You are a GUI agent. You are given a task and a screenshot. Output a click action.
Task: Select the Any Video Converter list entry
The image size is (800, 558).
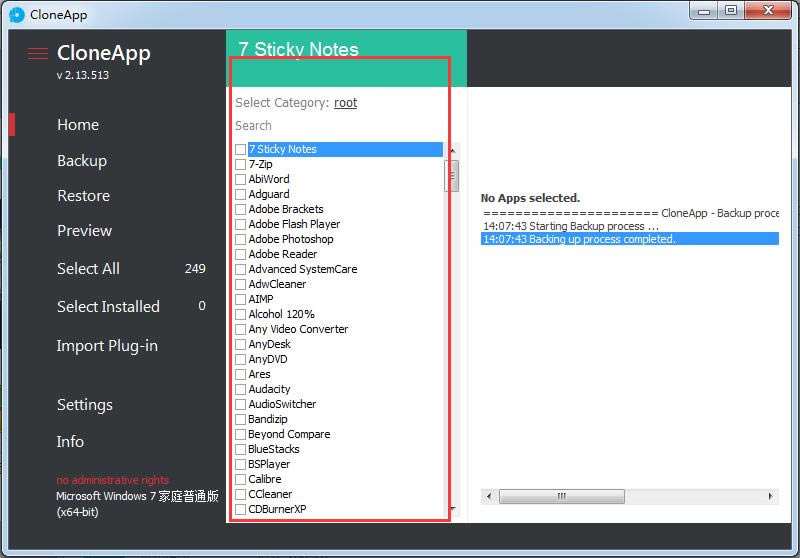pyautogui.click(x=298, y=329)
